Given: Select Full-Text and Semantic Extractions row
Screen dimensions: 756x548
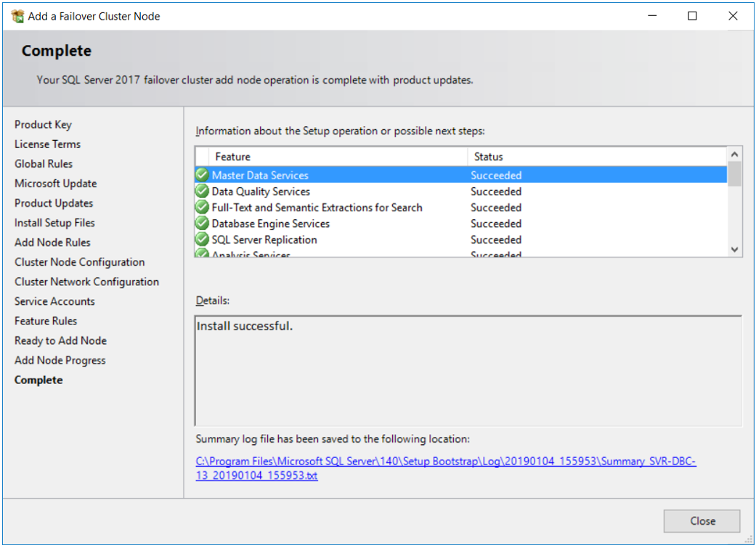Looking at the screenshot, I should click(460, 208).
